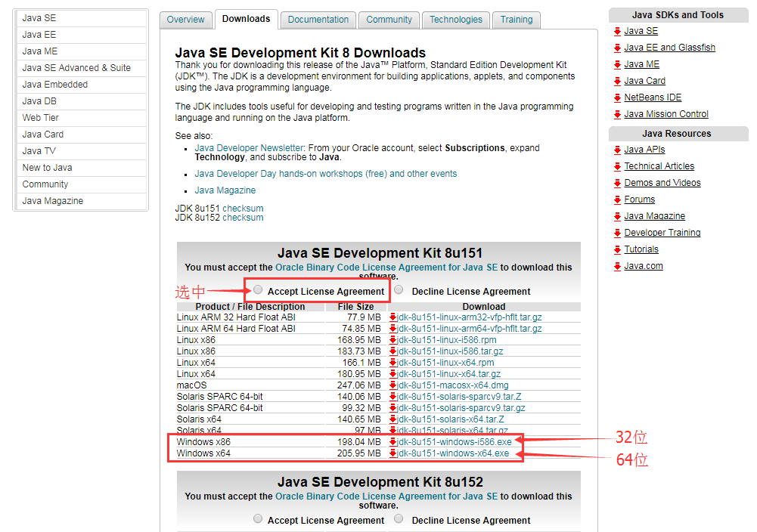
Task: Open the Technologies tab
Action: click(456, 20)
